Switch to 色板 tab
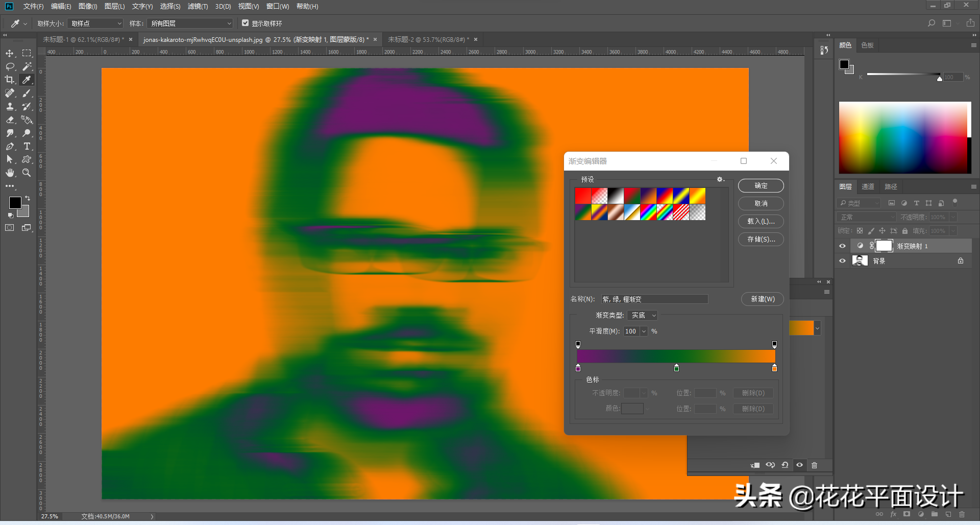The width and height of the screenshot is (980, 525). point(867,45)
